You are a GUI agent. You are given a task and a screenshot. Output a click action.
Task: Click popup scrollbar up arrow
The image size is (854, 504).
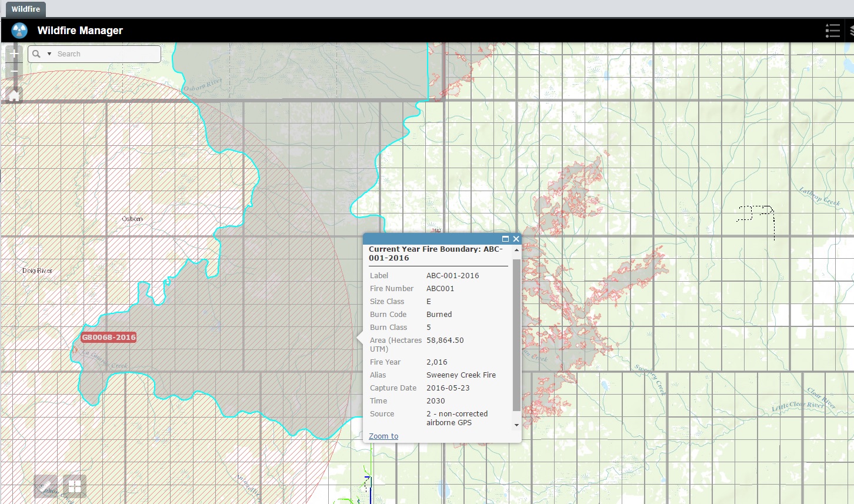click(x=516, y=250)
